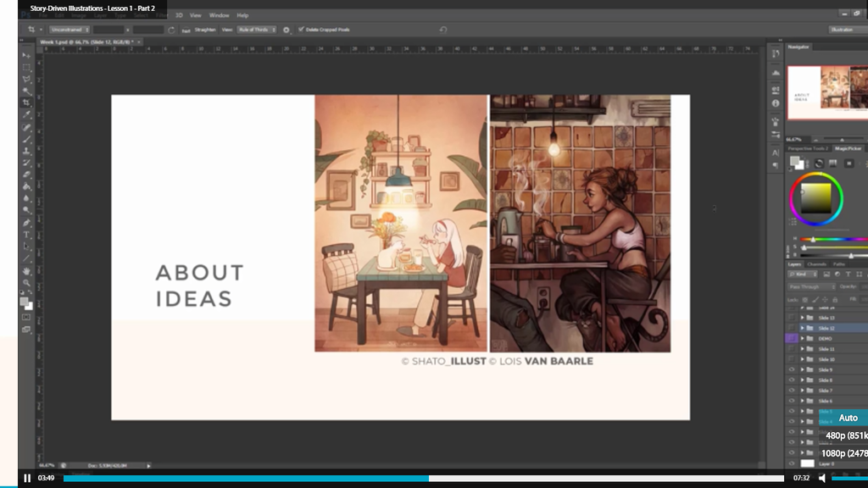Screen dimensions: 868x488
Task: Reset the crop with the options bar undo arrow
Action: pyautogui.click(x=442, y=30)
